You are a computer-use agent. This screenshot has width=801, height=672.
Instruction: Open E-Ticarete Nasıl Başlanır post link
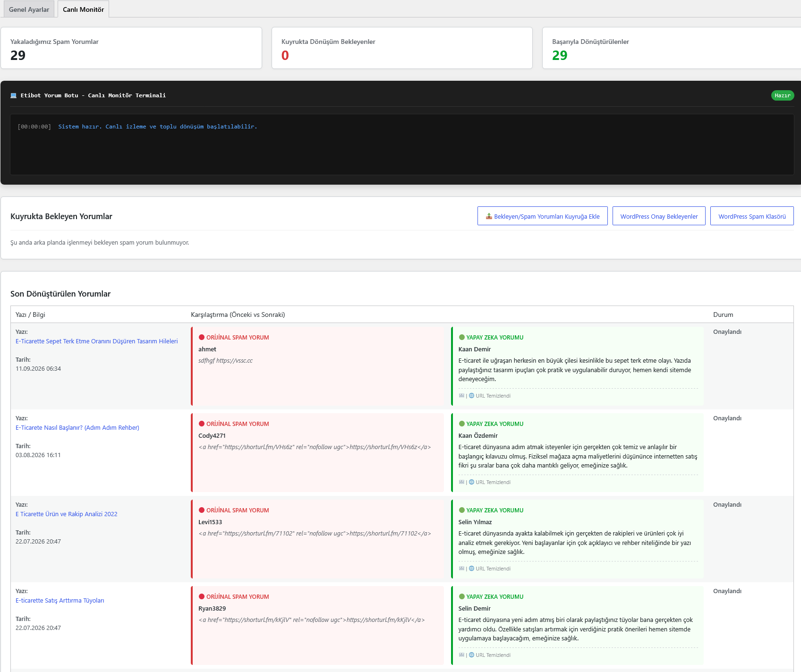(x=77, y=427)
